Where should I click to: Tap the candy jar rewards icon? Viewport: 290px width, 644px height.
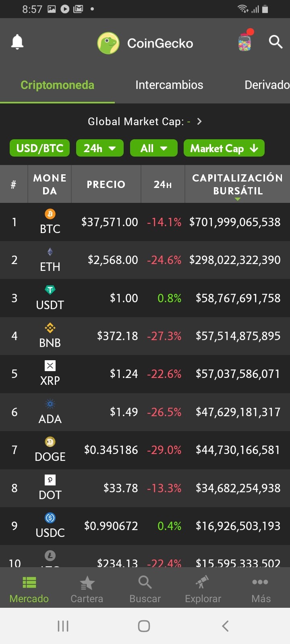click(244, 40)
